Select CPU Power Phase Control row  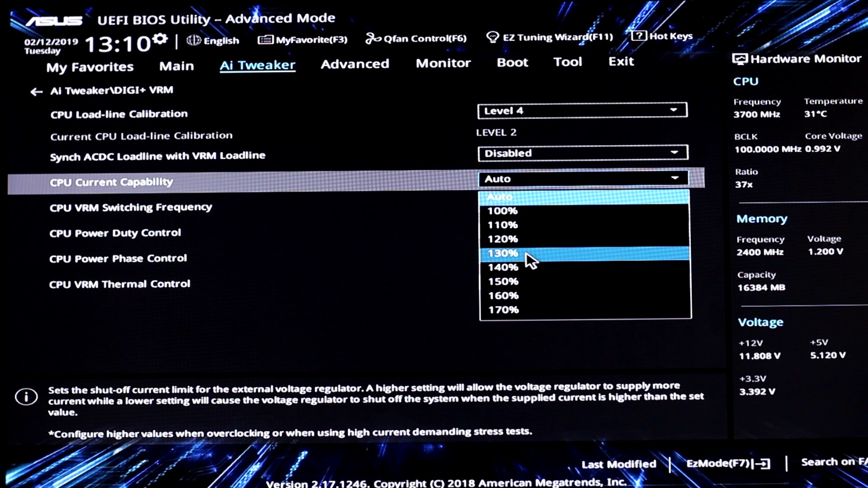[118, 259]
